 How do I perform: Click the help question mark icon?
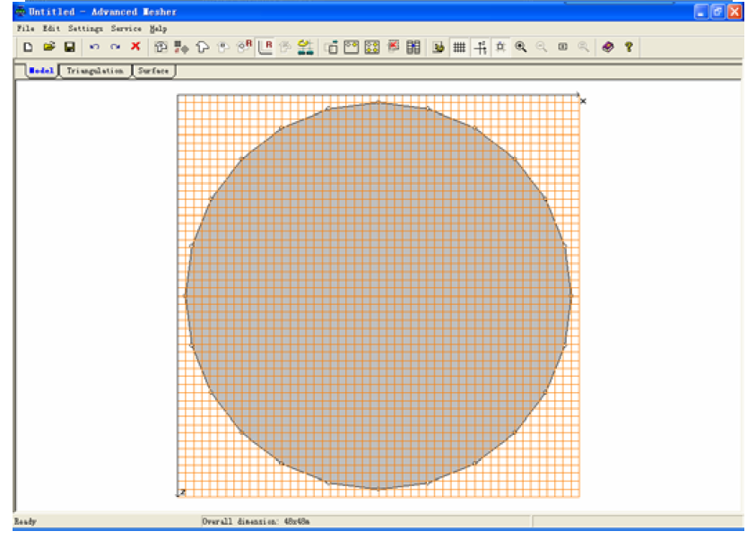pyautogui.click(x=629, y=47)
